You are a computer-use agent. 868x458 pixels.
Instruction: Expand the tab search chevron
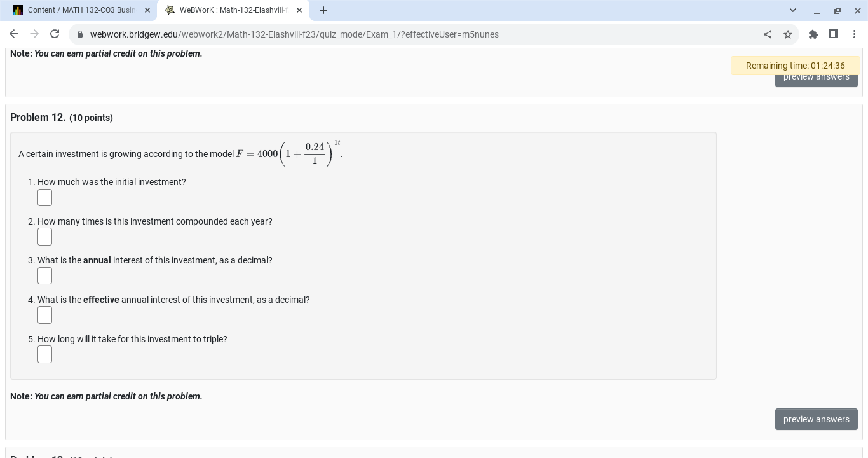click(x=792, y=10)
